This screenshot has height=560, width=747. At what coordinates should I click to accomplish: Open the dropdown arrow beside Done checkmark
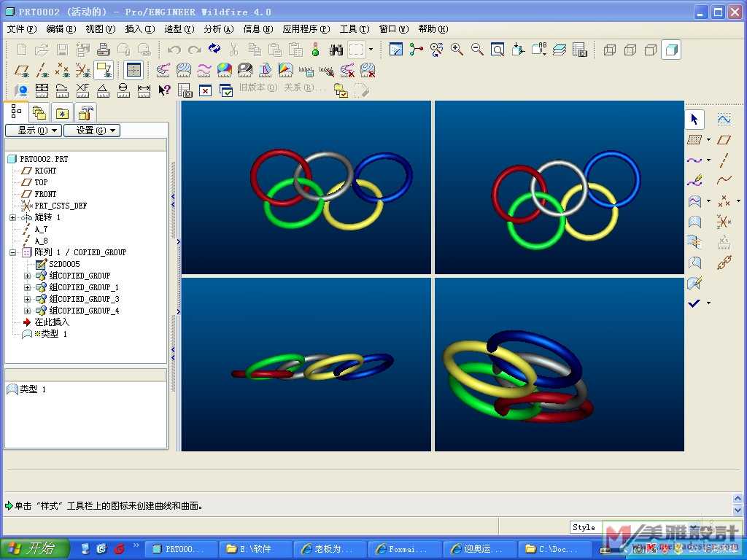tap(708, 303)
